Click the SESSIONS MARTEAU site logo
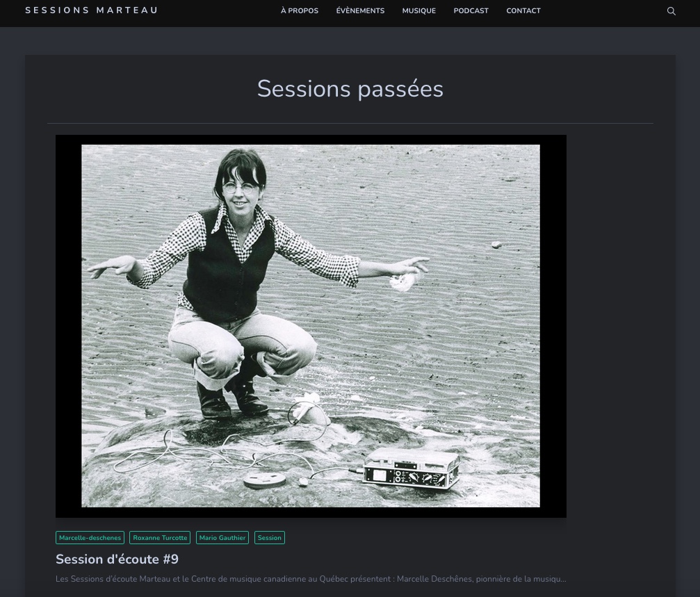This screenshot has width=700, height=597. coord(91,10)
